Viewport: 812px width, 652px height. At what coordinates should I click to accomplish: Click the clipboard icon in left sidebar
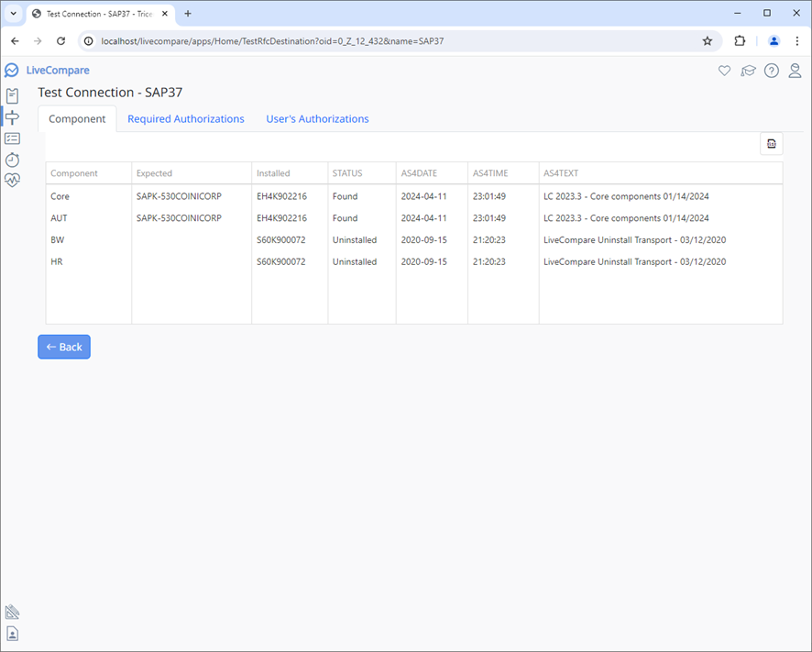tap(12, 95)
